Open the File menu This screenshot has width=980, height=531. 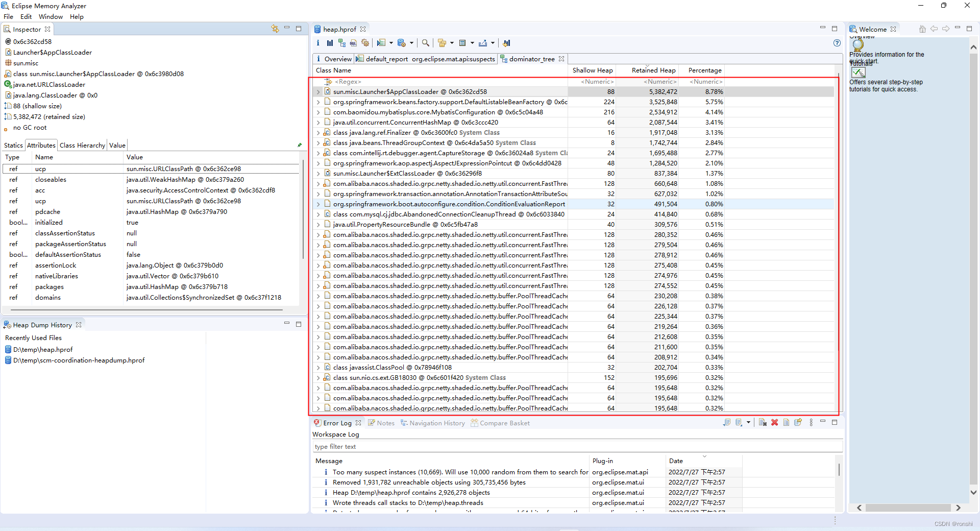tap(8, 16)
